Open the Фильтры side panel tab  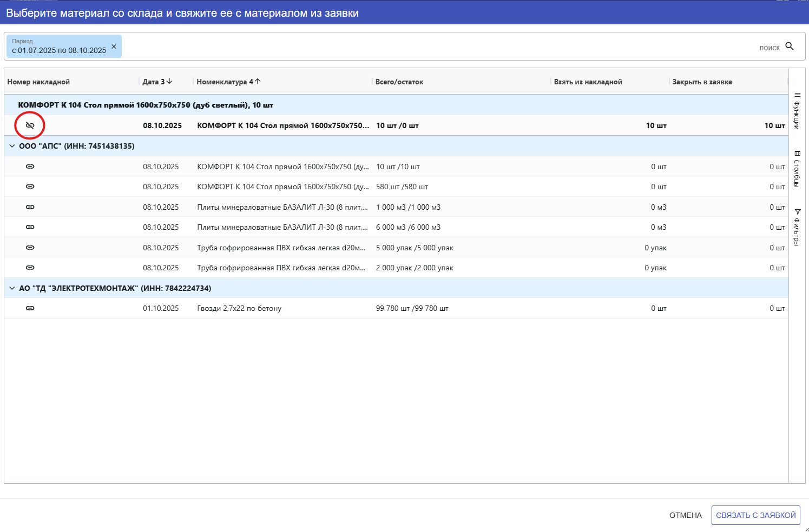pos(797,227)
